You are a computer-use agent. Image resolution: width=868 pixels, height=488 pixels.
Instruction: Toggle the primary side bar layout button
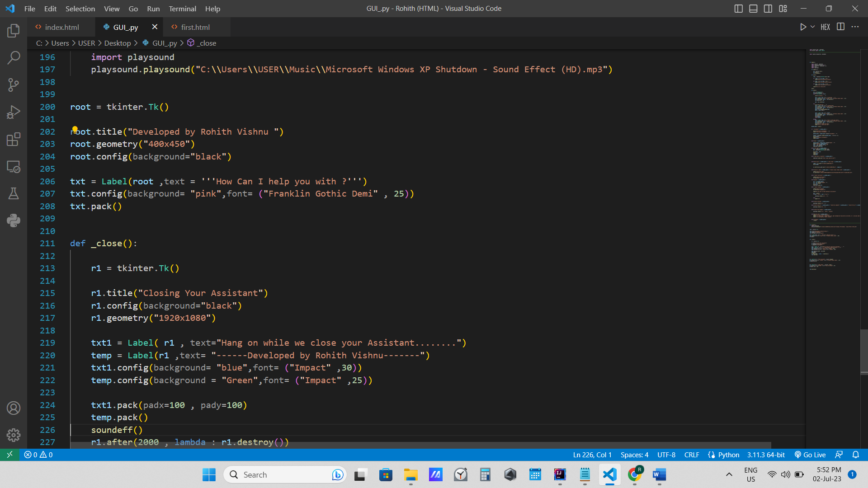click(x=739, y=9)
